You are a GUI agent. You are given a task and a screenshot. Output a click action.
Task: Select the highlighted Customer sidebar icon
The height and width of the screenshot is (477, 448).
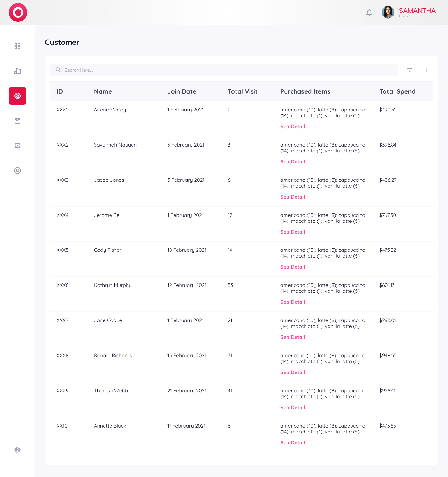17,96
